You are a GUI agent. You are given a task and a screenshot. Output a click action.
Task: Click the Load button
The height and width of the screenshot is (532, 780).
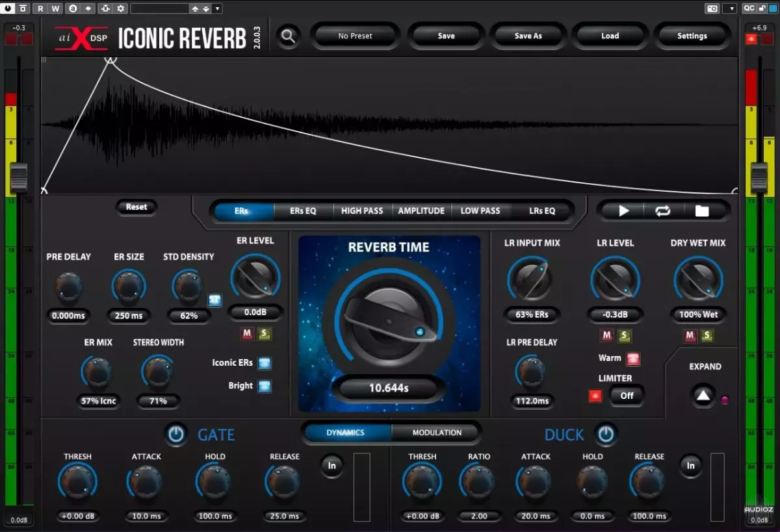tap(610, 36)
